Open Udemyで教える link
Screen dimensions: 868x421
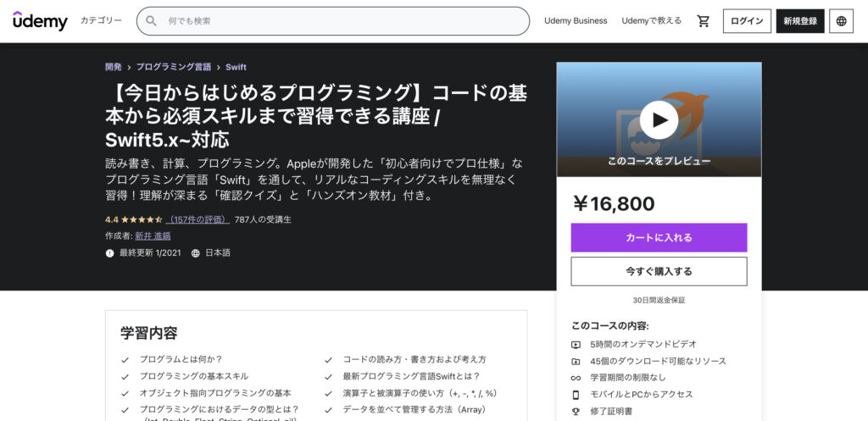click(x=652, y=21)
